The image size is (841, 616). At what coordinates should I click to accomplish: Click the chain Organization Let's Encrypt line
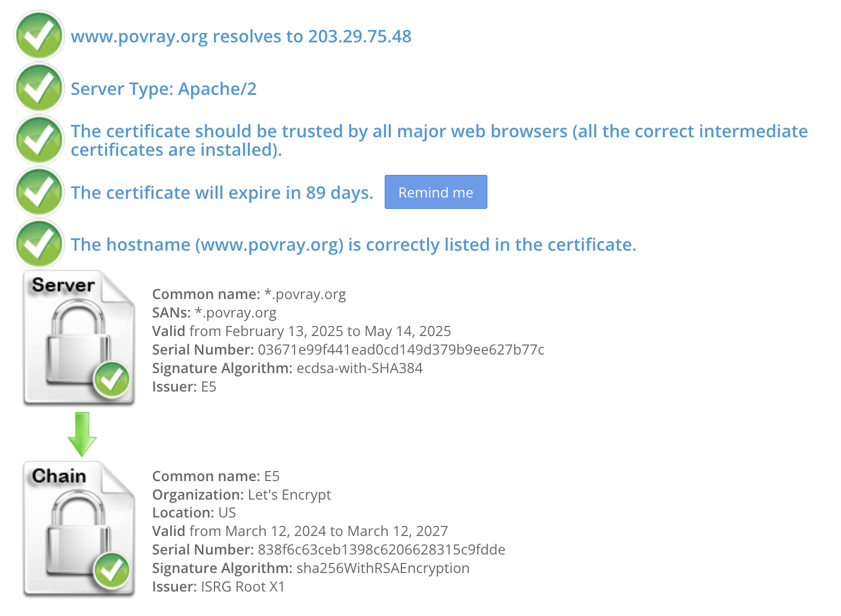pos(241,495)
